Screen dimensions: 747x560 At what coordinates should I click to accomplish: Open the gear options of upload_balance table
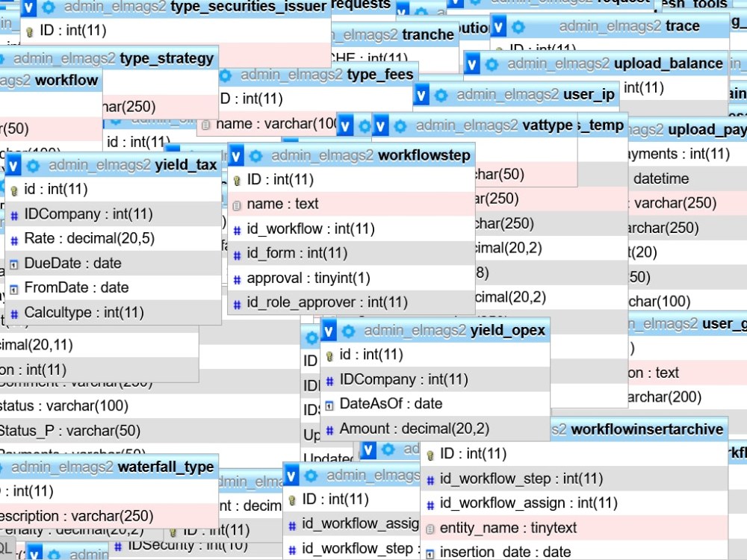(492, 63)
